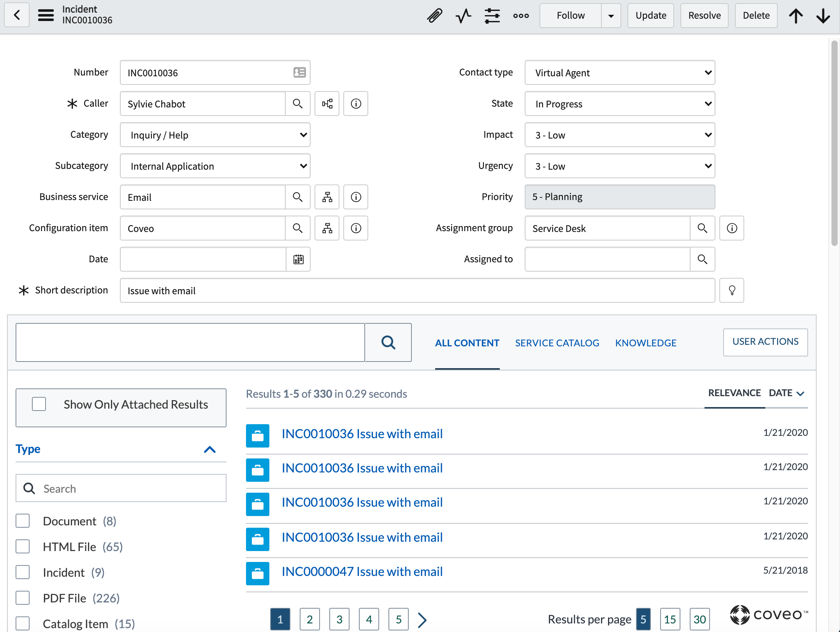Tick the PDF File type filter
The height and width of the screenshot is (632, 840).
[x=23, y=598]
